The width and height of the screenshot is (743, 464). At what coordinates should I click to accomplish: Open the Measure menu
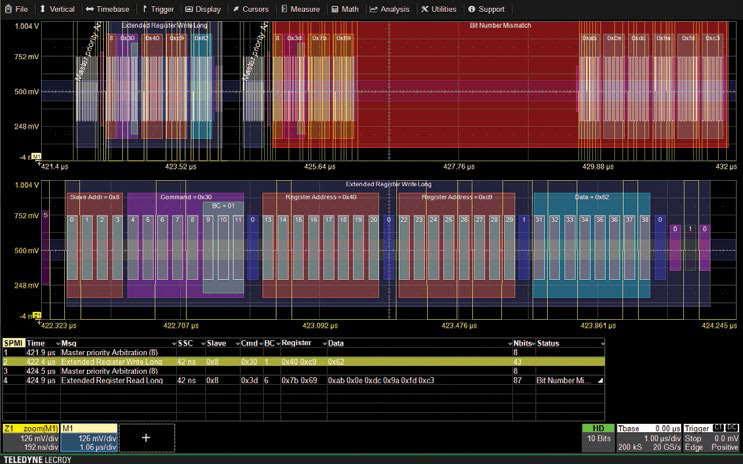tap(300, 9)
